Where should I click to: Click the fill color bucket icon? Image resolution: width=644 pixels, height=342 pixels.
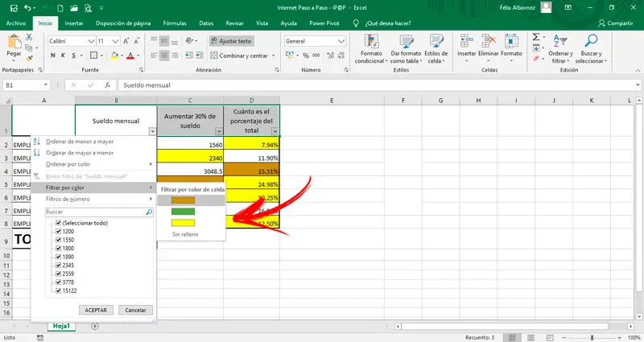point(114,56)
